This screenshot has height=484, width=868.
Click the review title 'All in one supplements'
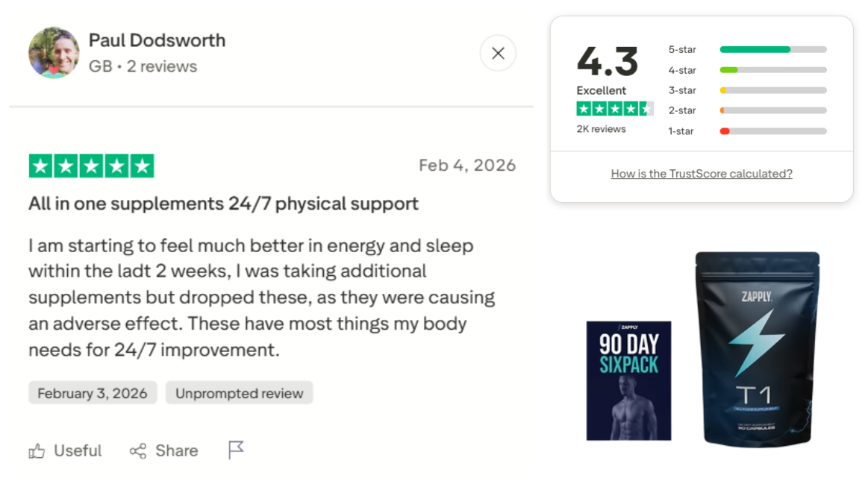[223, 203]
